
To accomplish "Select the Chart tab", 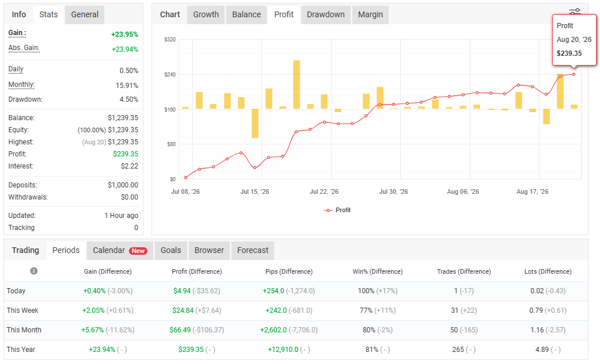I will pos(170,14).
